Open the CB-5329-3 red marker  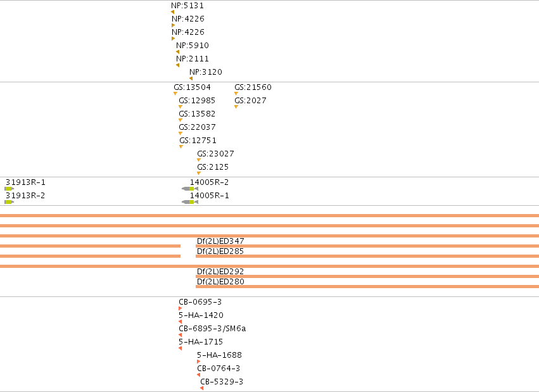[202, 388]
